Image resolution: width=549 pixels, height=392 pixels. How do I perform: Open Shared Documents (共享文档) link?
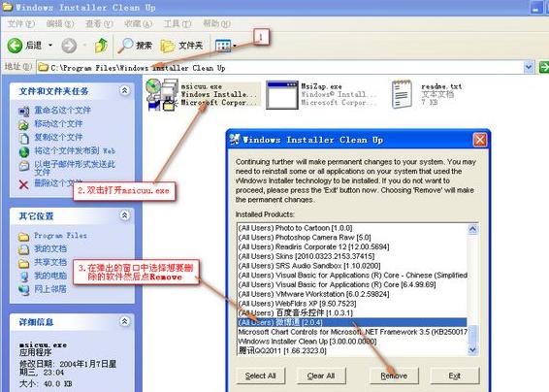click(x=50, y=262)
